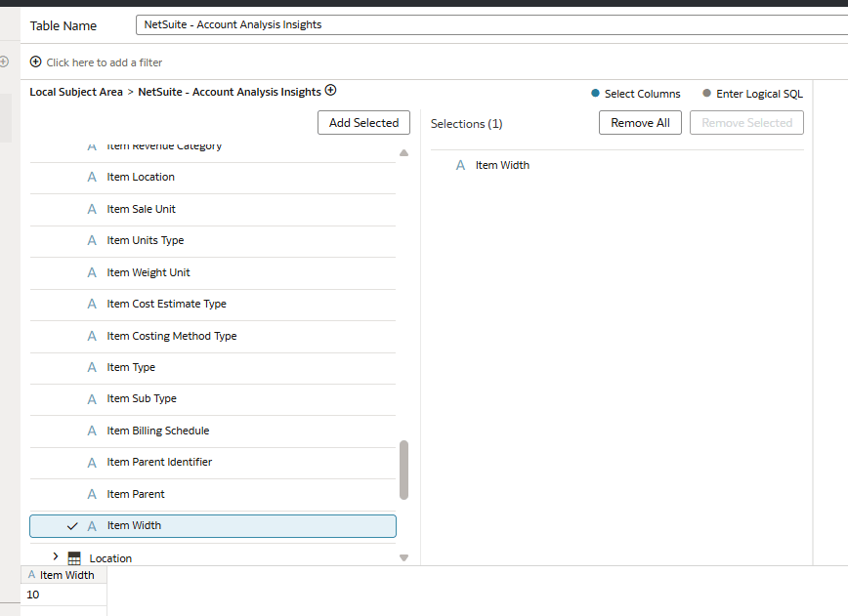848x616 pixels.
Task: Click the column list scrollbar thumb
Action: coord(404,471)
